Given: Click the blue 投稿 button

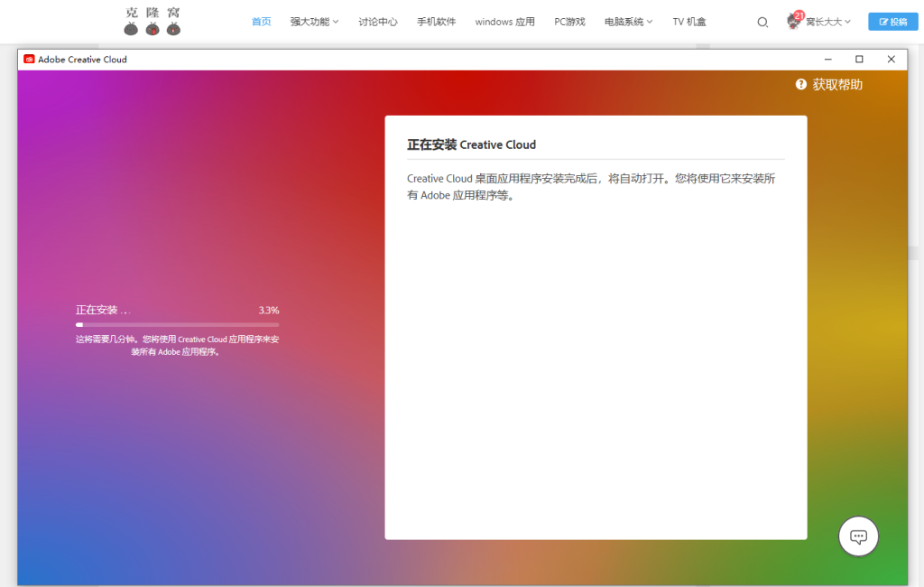Looking at the screenshot, I should click(x=892, y=22).
